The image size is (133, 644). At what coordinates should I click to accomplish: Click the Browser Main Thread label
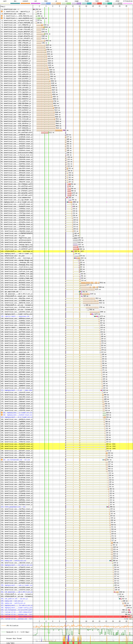(x=14, y=638)
